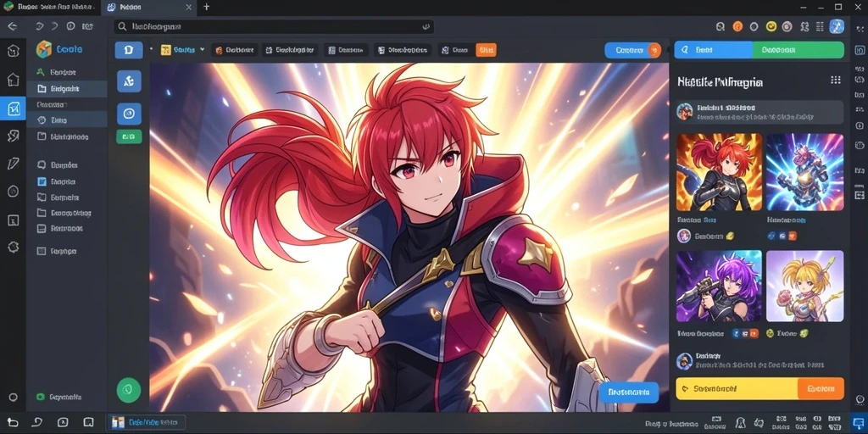Viewport: 868px width, 434px height.
Task: Open a new browser tab with plus button
Action: click(207, 7)
